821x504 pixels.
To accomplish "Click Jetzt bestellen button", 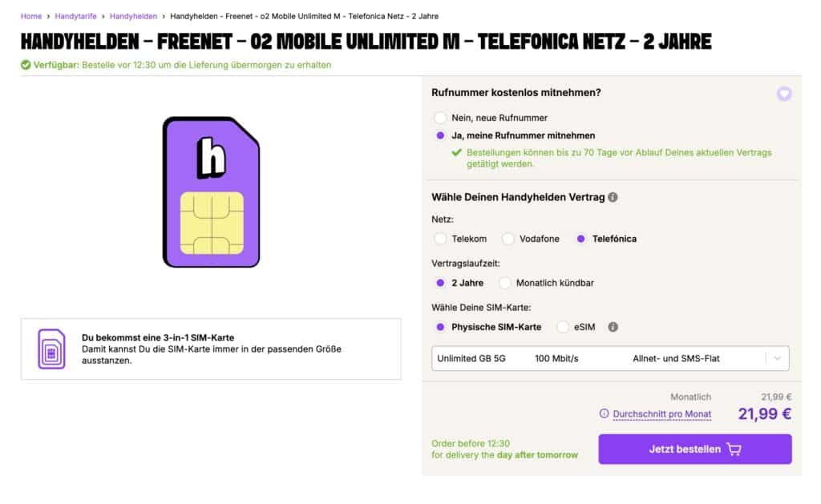I will click(x=695, y=449).
